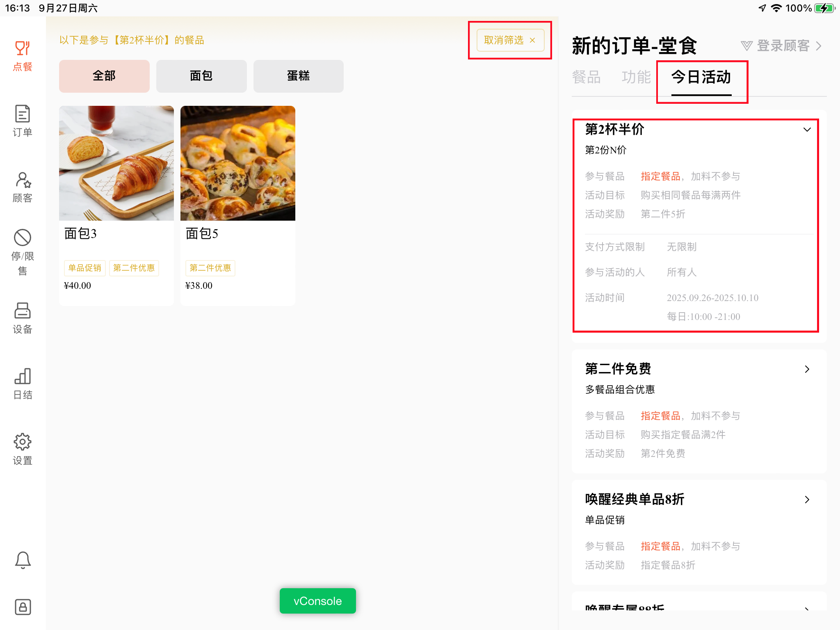Click the lock screen icon
The height and width of the screenshot is (630, 840).
pyautogui.click(x=23, y=607)
